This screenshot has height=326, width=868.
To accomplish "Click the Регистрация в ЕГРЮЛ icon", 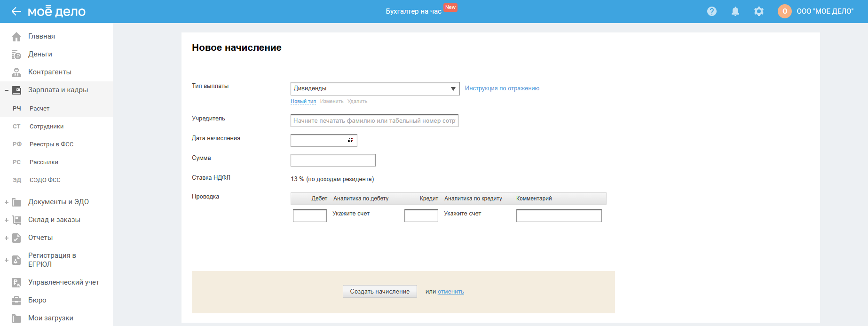I will pos(16,260).
